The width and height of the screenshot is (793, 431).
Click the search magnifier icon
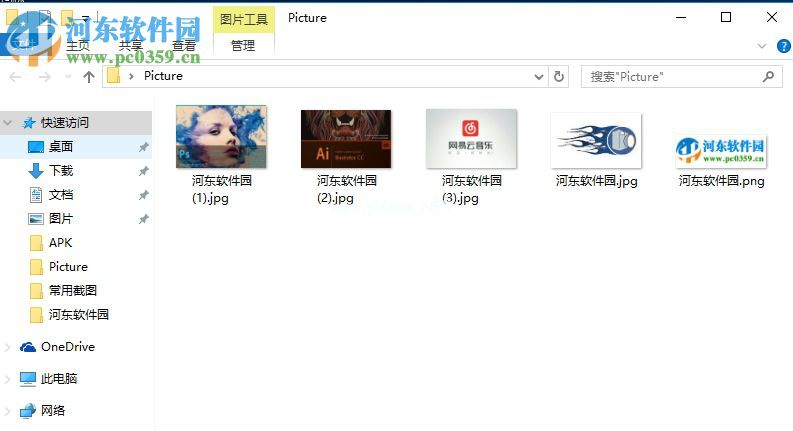(x=767, y=76)
